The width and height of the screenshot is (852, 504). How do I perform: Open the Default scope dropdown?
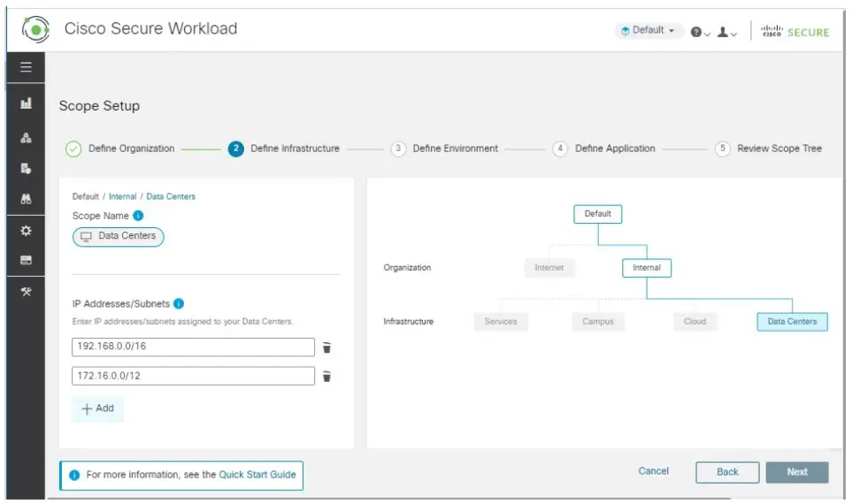(x=649, y=31)
